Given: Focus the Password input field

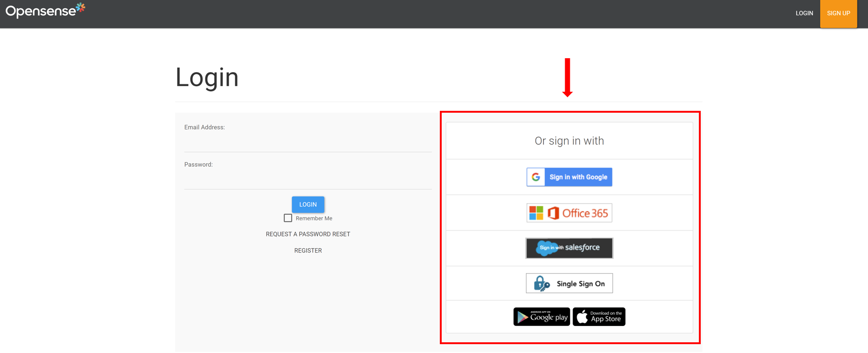Looking at the screenshot, I should click(x=308, y=180).
